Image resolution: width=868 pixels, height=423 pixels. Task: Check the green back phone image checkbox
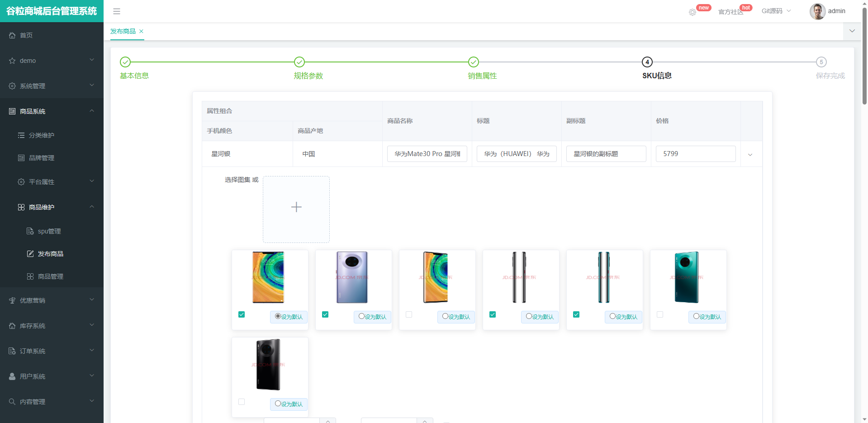[660, 314]
